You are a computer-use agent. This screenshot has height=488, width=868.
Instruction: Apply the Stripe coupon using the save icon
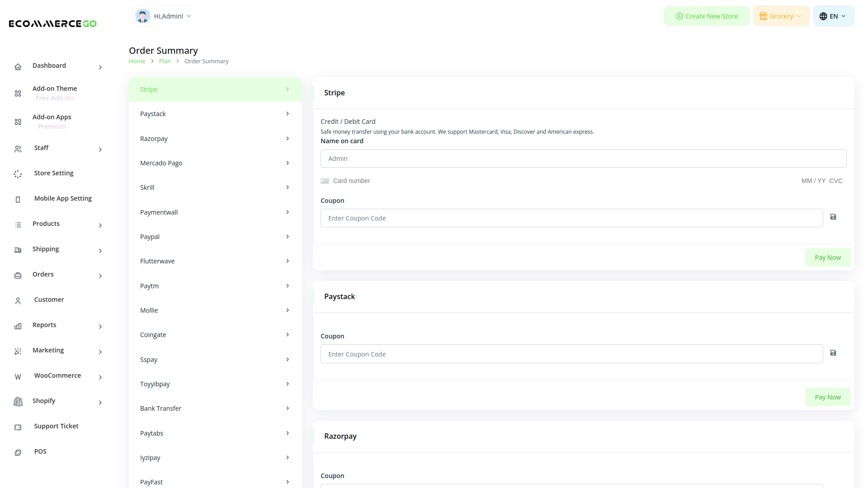[833, 217]
